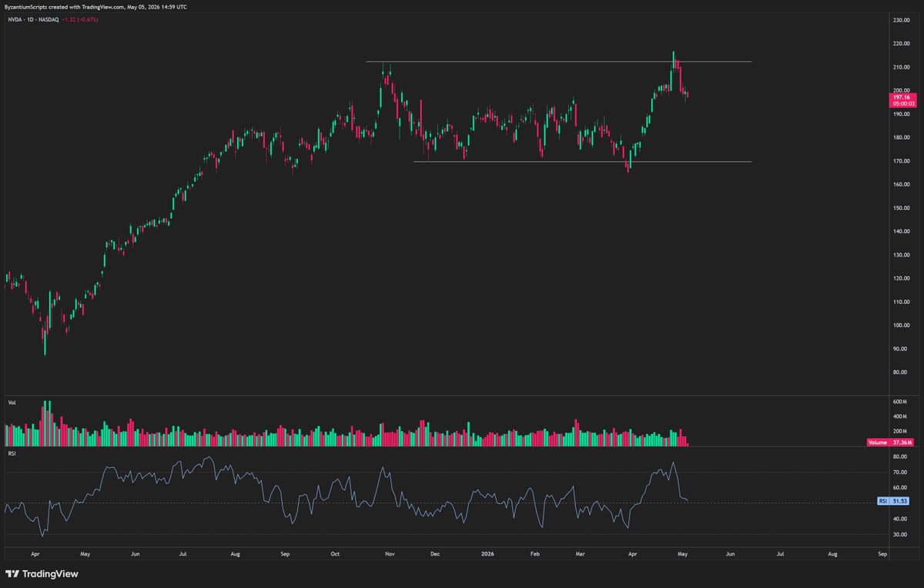Image resolution: width=924 pixels, height=588 pixels.
Task: Click 120.00 on the price axis
Action: click(x=901, y=279)
